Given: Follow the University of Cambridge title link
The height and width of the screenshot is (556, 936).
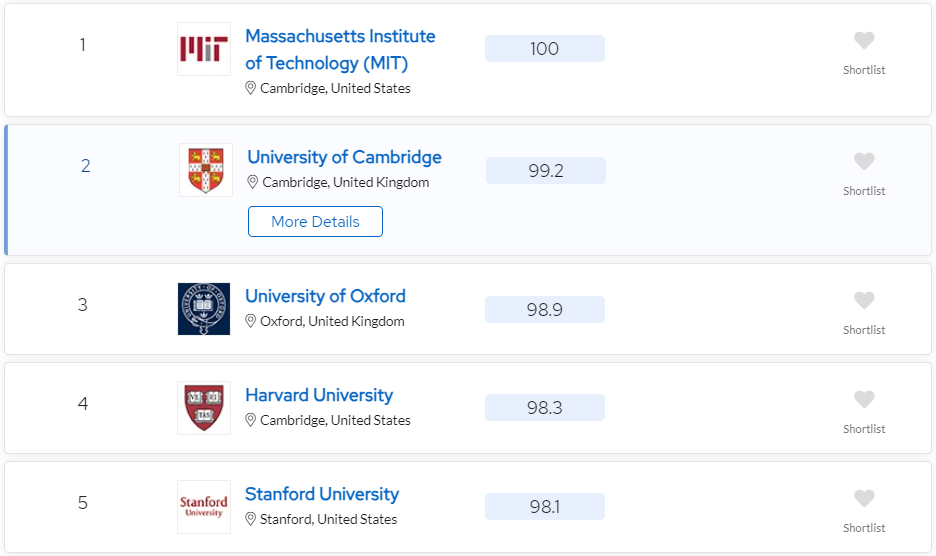Looking at the screenshot, I should click(x=344, y=157).
